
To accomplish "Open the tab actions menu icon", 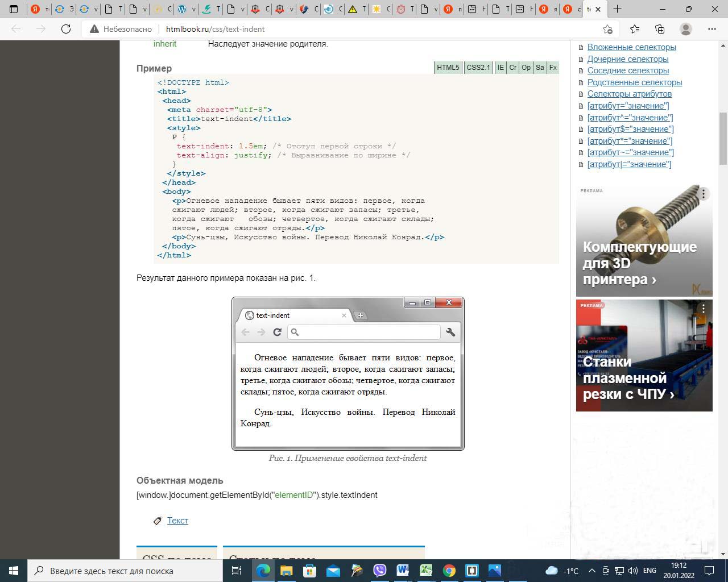I will 14,9.
